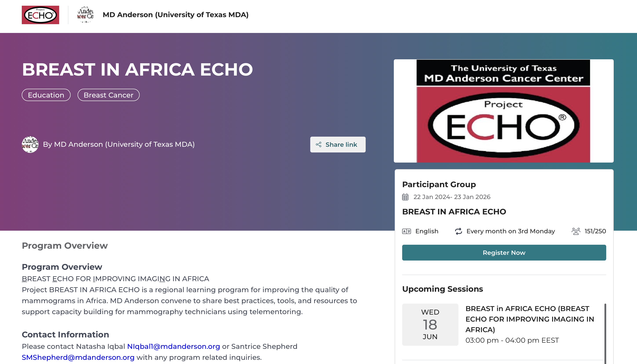637x364 pixels.
Task: Select the Breast Cancer tag
Action: click(x=108, y=95)
